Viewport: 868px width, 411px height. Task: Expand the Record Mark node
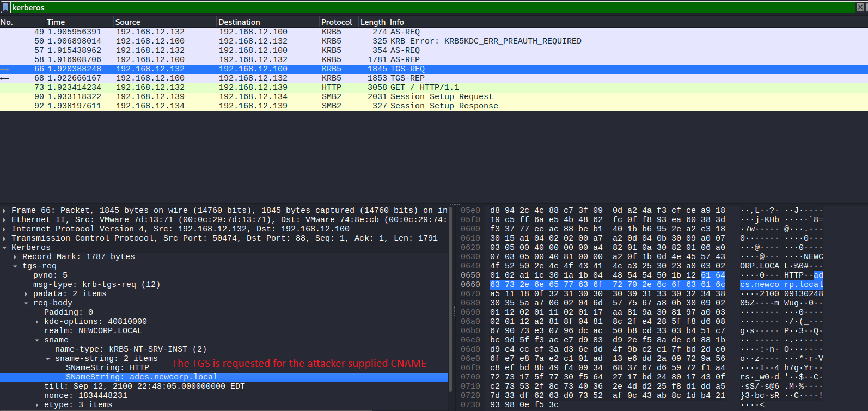[15, 257]
